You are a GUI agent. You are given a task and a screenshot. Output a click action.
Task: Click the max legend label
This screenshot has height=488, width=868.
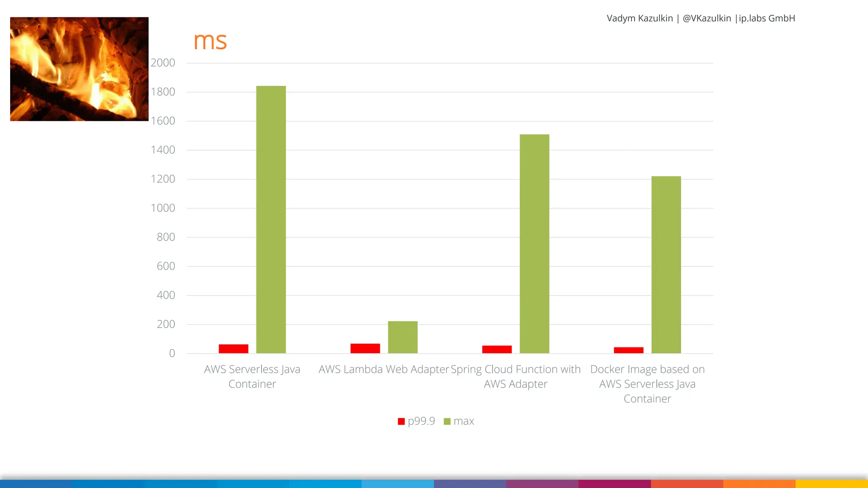(464, 421)
